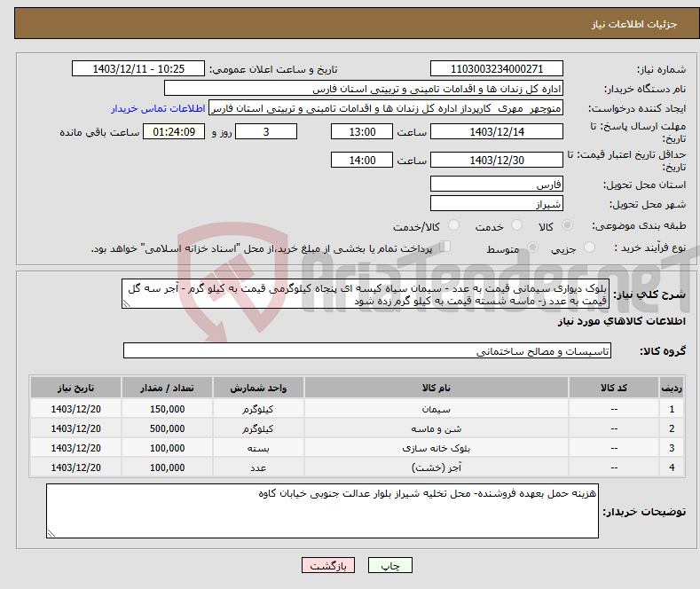Viewport: 700px width, 589px height.
Task: Click the عدد unit cell
Action: coord(258,467)
